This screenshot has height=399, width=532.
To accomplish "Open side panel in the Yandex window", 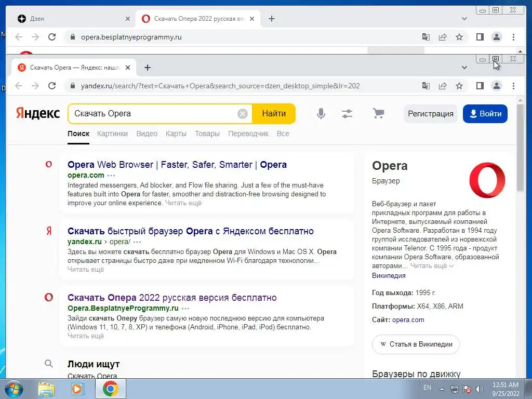I will pyautogui.click(x=480, y=86).
